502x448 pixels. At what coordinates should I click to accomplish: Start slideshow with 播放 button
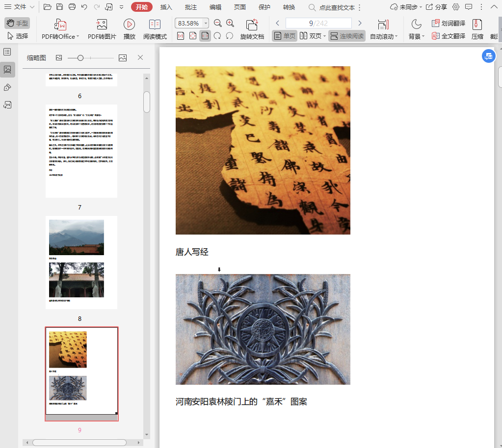coord(130,29)
